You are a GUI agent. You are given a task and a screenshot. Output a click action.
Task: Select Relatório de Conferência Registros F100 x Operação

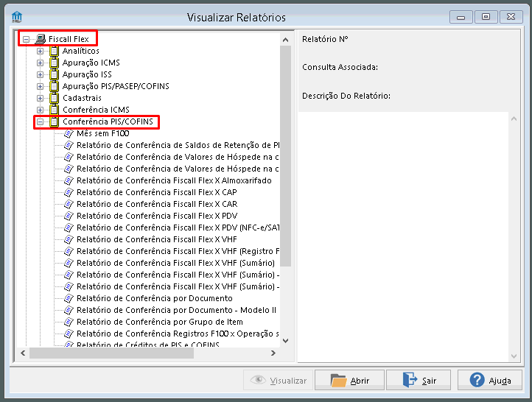(x=178, y=334)
